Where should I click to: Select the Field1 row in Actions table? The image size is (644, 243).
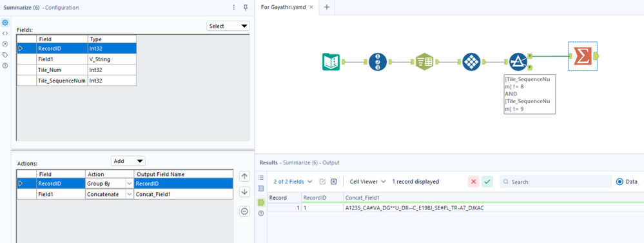coord(125,194)
